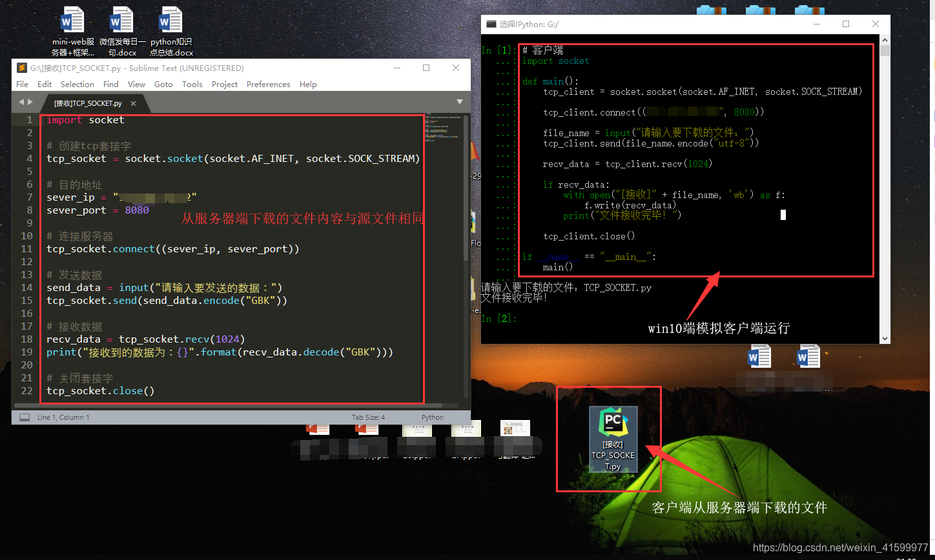The width and height of the screenshot is (935, 560).
Task: Click 'Line 1, Column 1' in status bar
Action: (x=63, y=417)
